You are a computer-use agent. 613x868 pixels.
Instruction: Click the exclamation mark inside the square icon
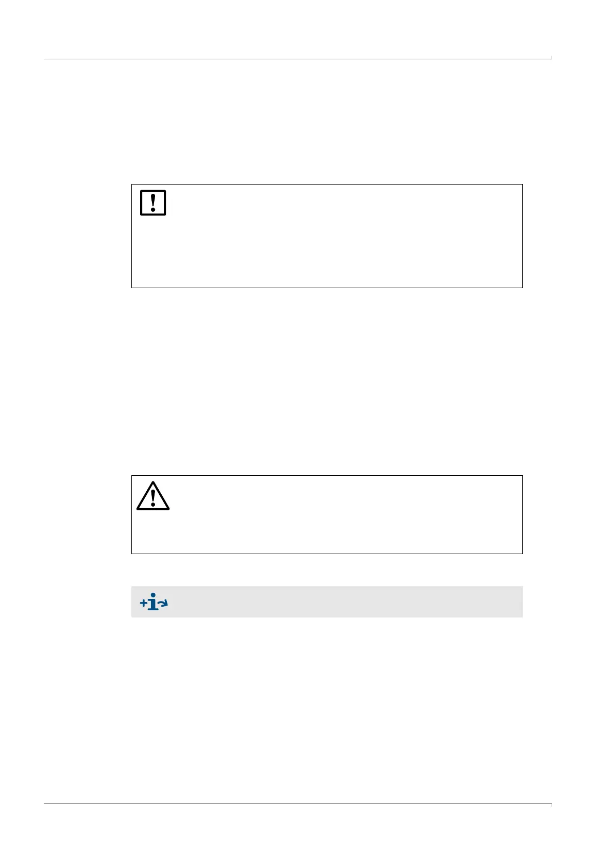point(153,203)
